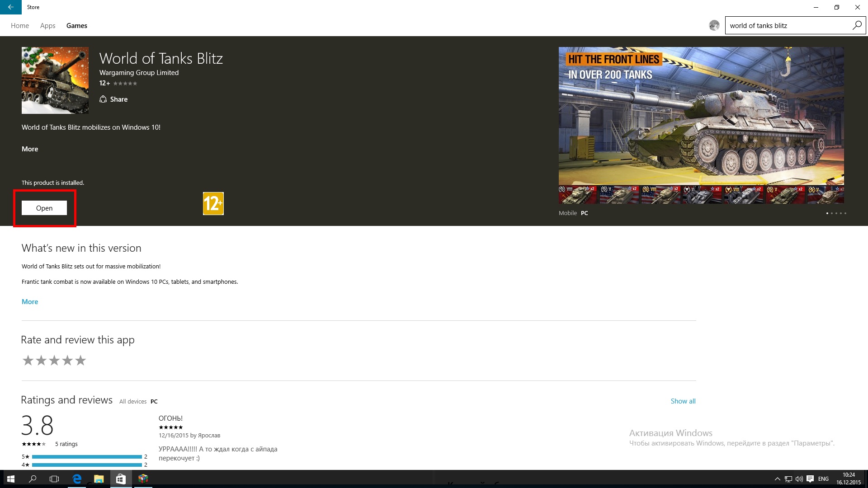Click the Store icon on the taskbar

pos(121,479)
